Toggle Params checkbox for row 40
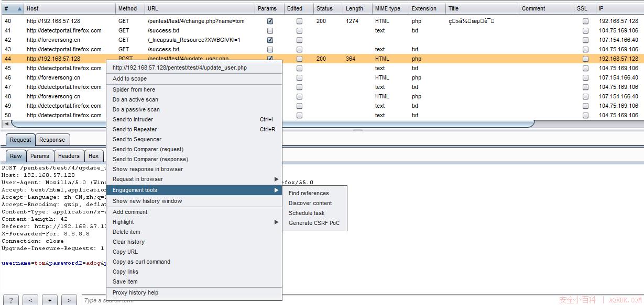Image resolution: width=644 pixels, height=305 pixels. point(270,21)
